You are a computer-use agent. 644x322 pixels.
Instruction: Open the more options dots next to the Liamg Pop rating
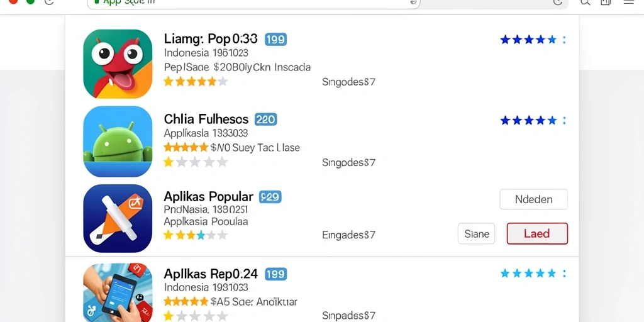tap(564, 40)
